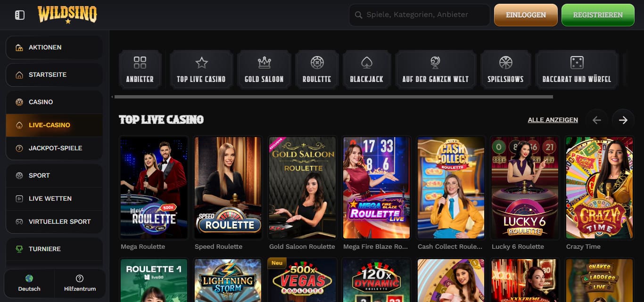
Task: Open the Blackjack spade category
Action: [x=367, y=69]
